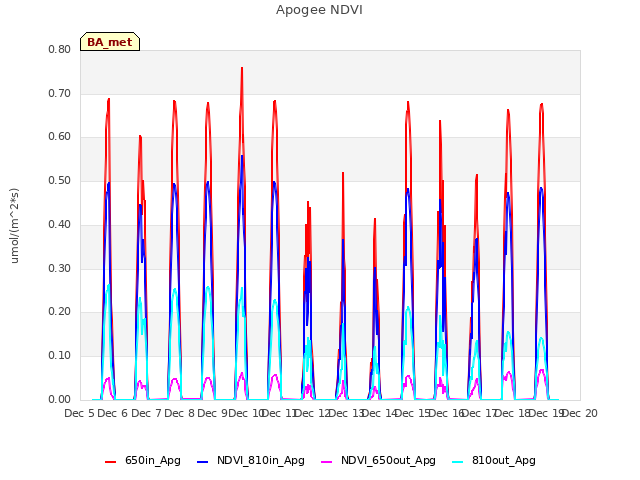The image size is (640, 480).
Task: Click the BA_met annotation box
Action: pos(110,42)
